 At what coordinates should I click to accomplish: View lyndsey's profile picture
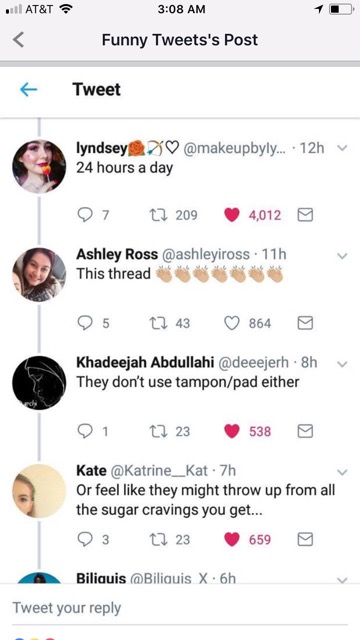click(39, 167)
